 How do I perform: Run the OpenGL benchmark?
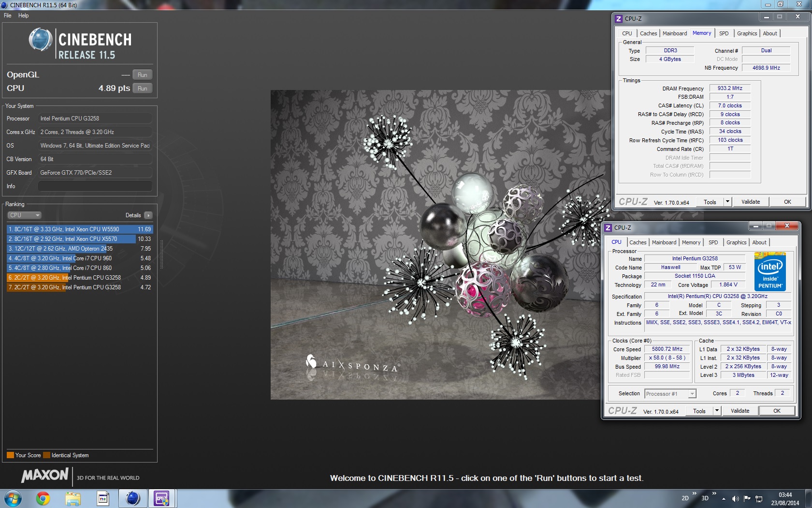coord(143,75)
